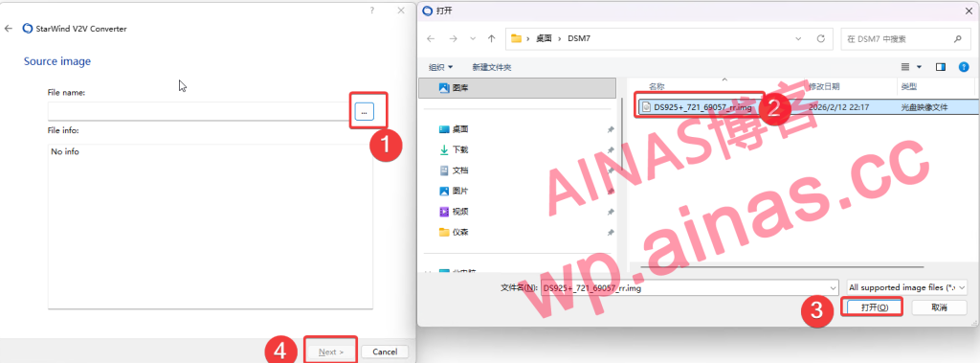Click the Next button in StarWind converter
The width and height of the screenshot is (980, 363).
331,352
